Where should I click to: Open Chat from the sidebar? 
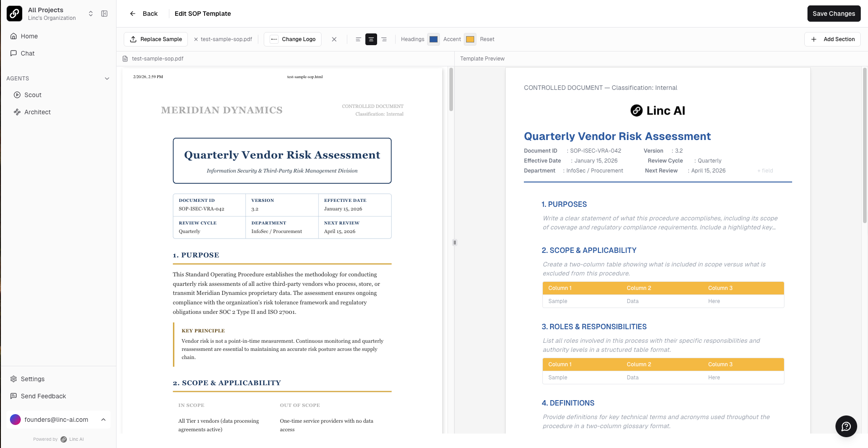[x=28, y=53]
